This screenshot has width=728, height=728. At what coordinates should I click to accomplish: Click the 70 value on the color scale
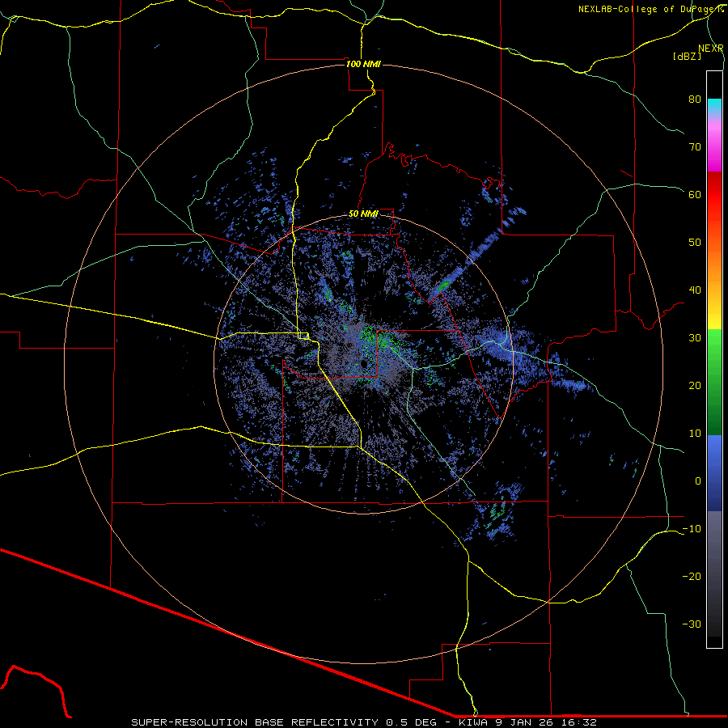(695, 146)
